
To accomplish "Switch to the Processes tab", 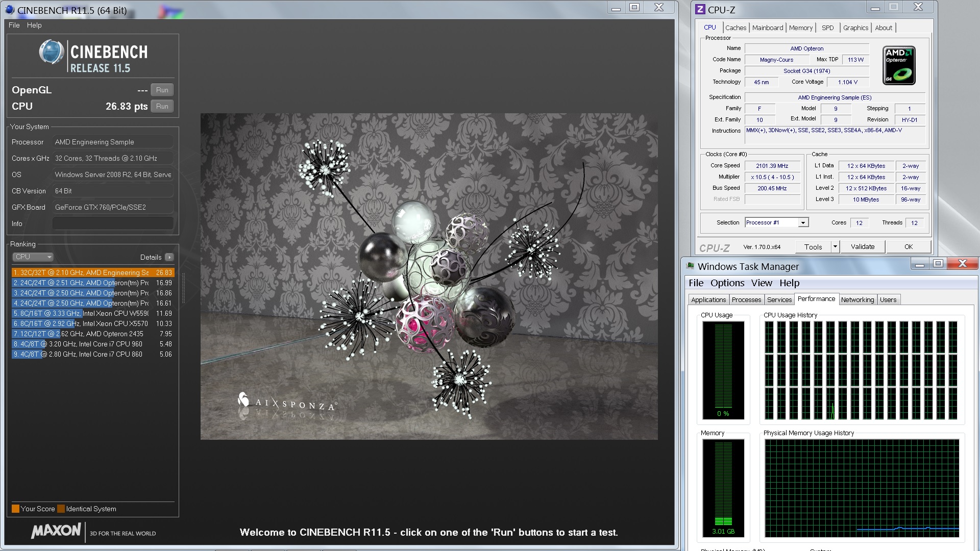I will point(746,299).
